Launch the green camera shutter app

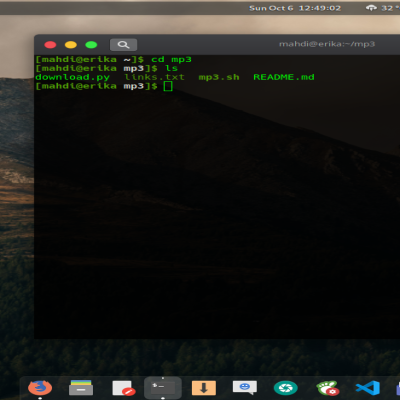(286, 388)
